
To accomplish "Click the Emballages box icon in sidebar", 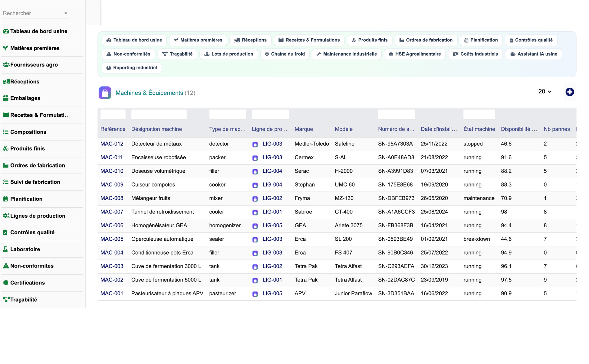I will tap(5, 98).
